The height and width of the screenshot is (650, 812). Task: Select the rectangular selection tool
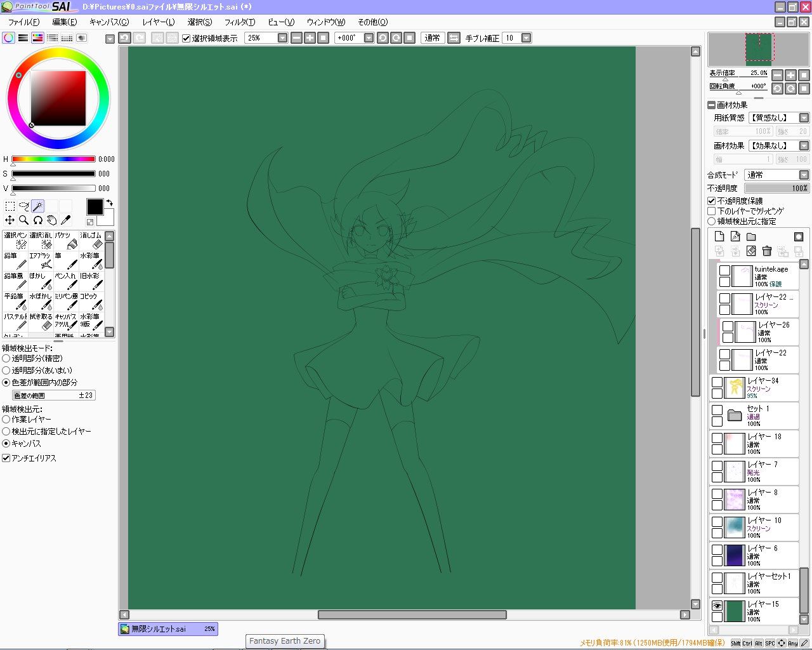point(10,206)
